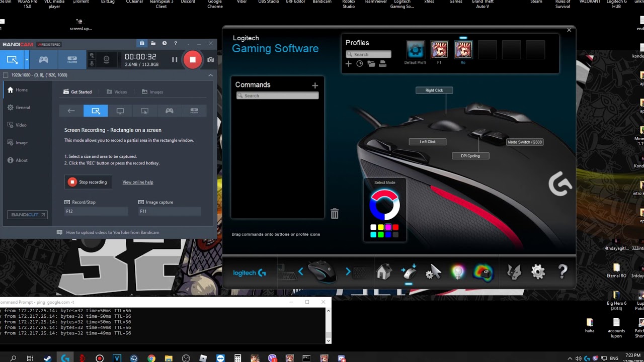Screen dimensions: 644x362
Task: Select around-mouse recording mode in Get Started row
Action: pyautogui.click(x=145, y=111)
